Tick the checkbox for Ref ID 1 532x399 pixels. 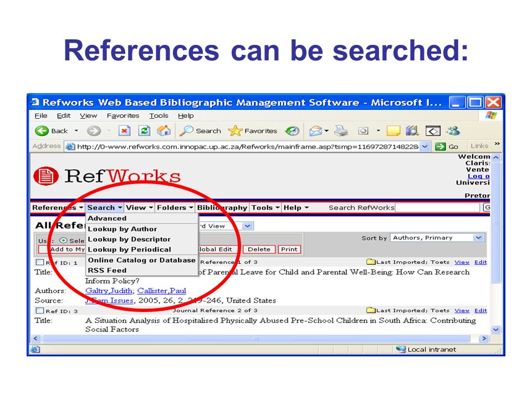pos(40,262)
